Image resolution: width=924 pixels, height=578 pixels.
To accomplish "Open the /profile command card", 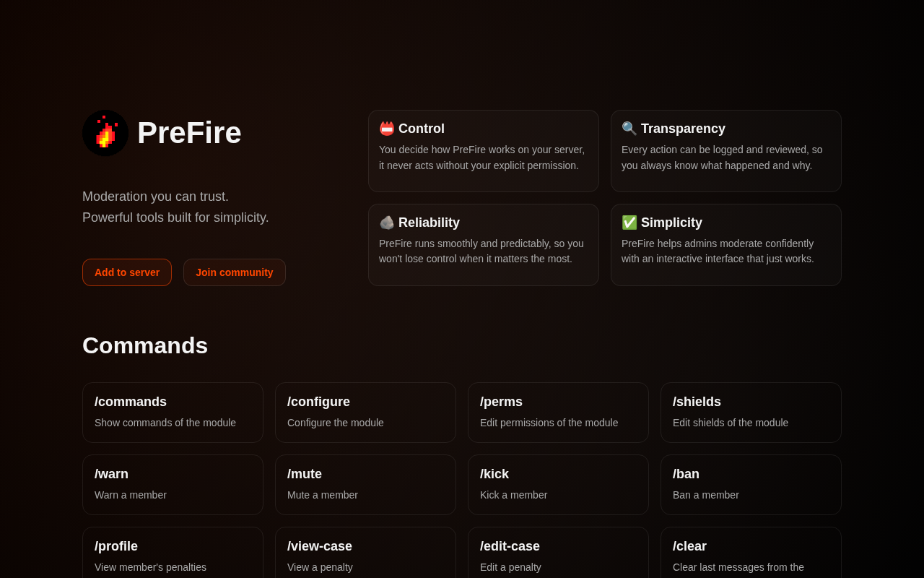I will pos(173,553).
